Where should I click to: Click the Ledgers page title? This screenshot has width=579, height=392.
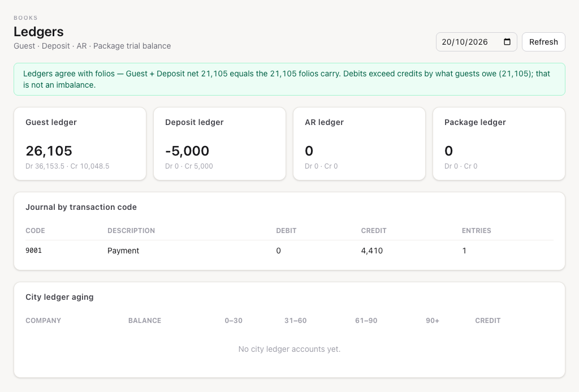pos(38,32)
